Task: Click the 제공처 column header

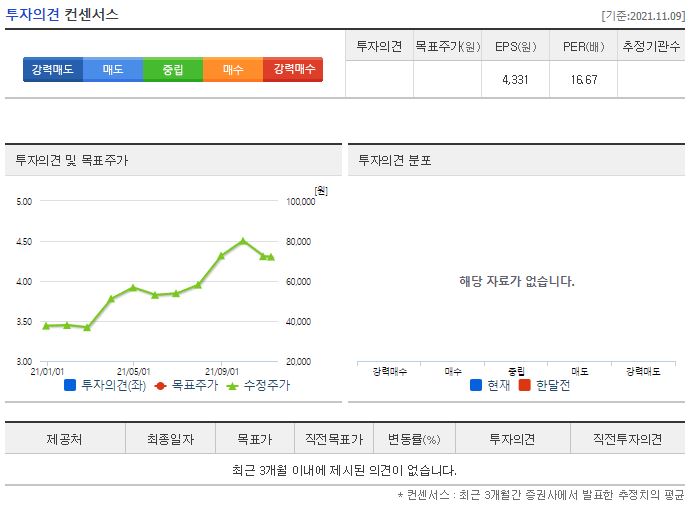Action: click(65, 439)
